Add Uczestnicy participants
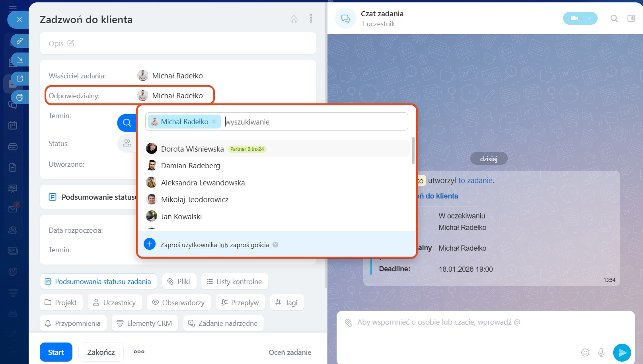The height and width of the screenshot is (364, 643). point(115,302)
